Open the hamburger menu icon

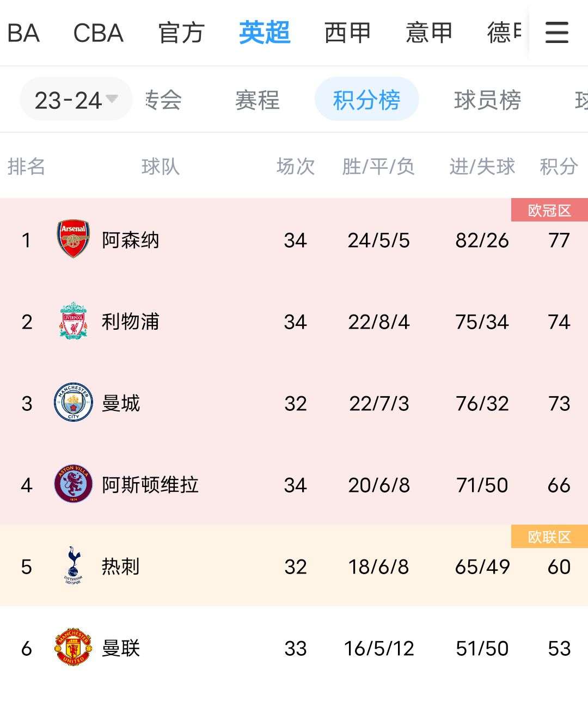(x=557, y=33)
